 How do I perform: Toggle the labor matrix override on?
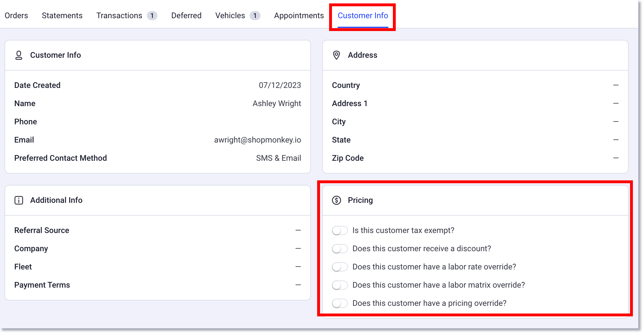click(340, 285)
